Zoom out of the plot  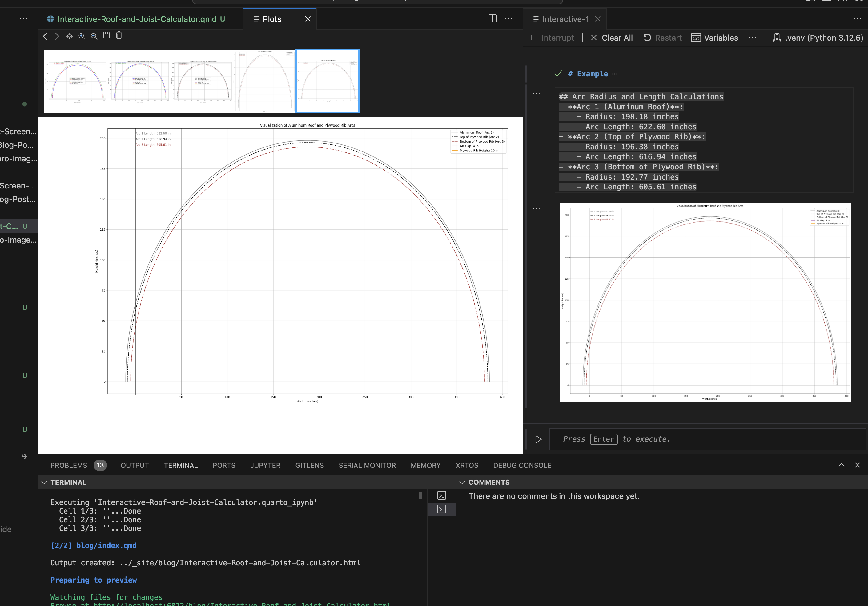point(94,36)
